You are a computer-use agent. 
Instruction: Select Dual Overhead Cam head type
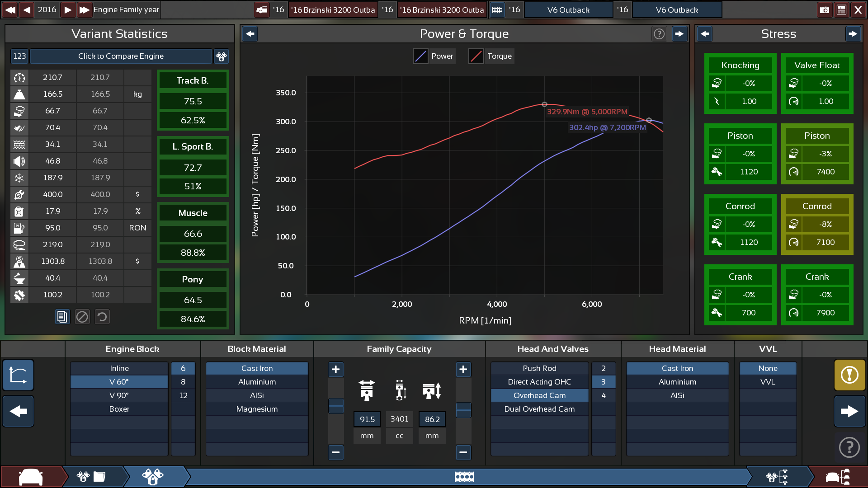(x=539, y=409)
